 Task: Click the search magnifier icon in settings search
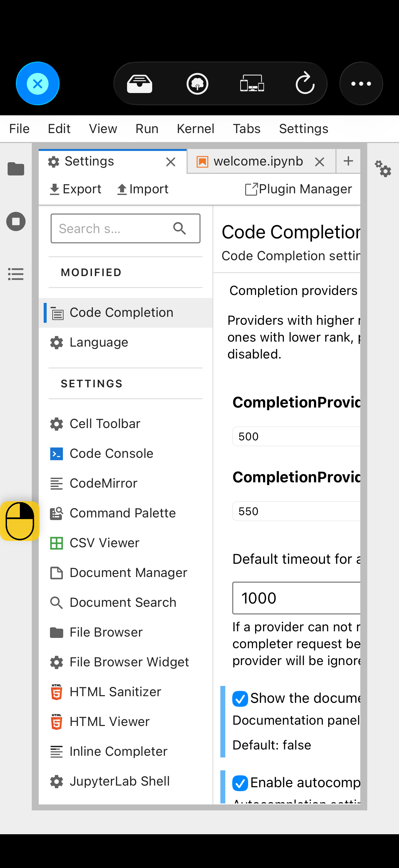pos(179,228)
